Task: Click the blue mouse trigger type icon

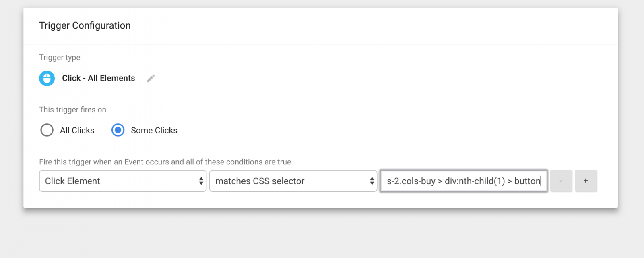Action: tap(47, 78)
